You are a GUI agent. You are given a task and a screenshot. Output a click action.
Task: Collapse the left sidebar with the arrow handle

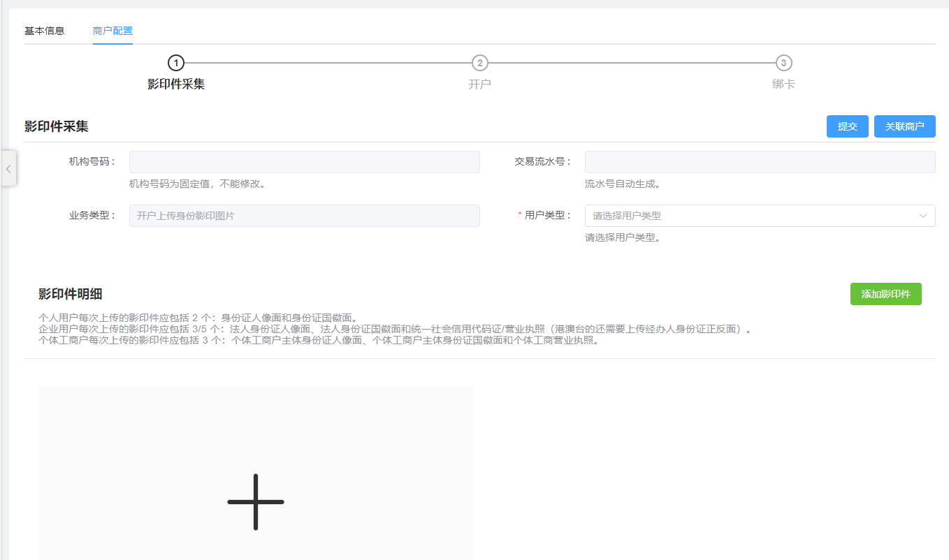pyautogui.click(x=8, y=168)
